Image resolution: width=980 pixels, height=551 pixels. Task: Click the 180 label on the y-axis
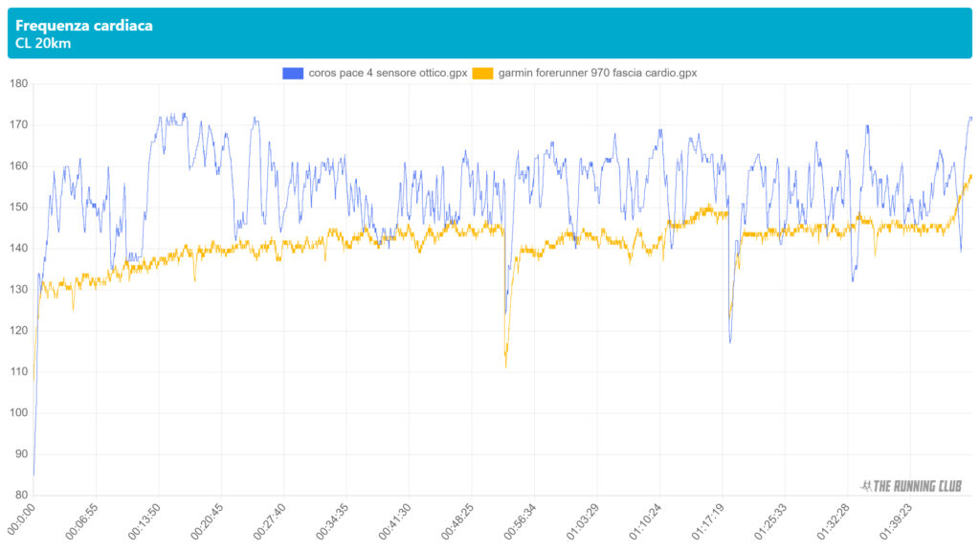pyautogui.click(x=17, y=84)
